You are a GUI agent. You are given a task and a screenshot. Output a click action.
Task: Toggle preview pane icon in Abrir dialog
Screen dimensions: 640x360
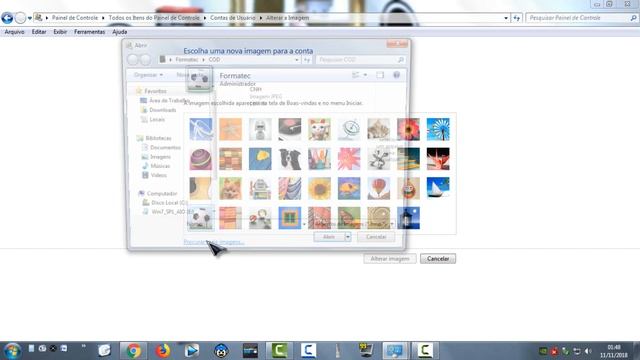click(380, 75)
